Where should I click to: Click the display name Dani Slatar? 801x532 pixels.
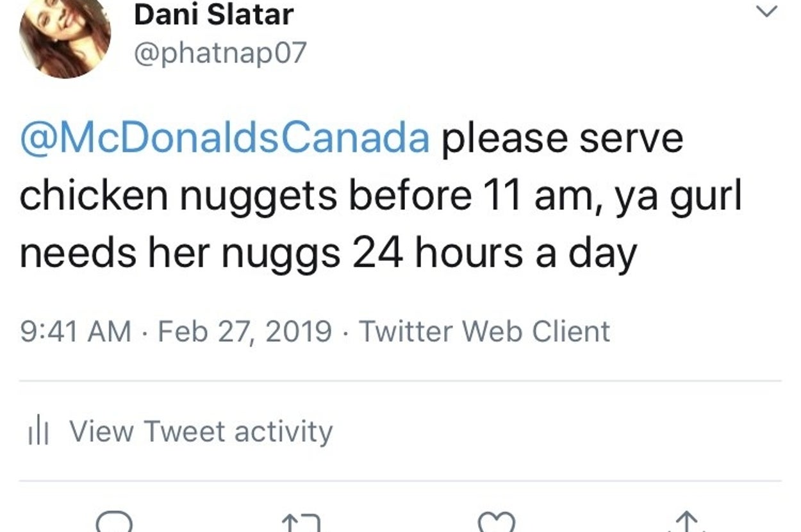point(214,14)
